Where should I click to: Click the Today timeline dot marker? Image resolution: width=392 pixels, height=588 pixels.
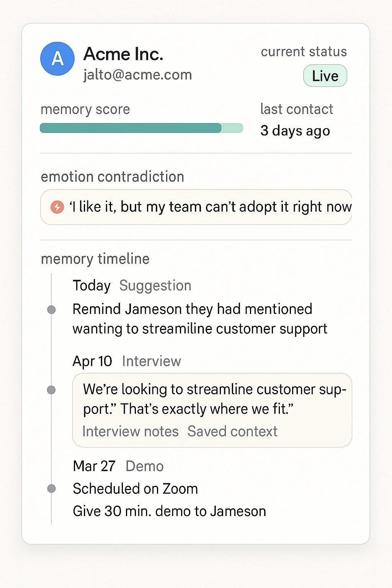[51, 310]
